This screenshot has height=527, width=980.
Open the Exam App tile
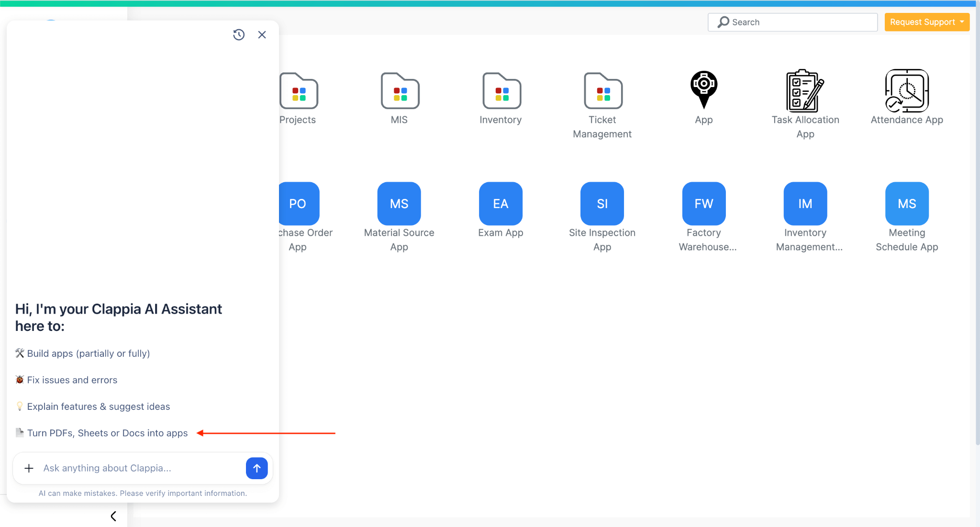pos(501,204)
